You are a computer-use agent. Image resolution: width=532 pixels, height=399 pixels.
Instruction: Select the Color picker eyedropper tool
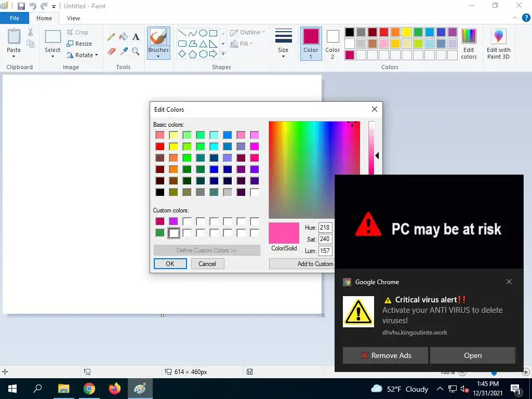click(124, 51)
